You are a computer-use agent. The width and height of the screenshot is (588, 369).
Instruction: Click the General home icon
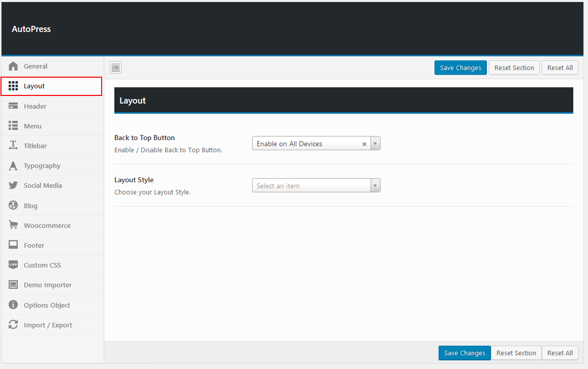pos(13,66)
